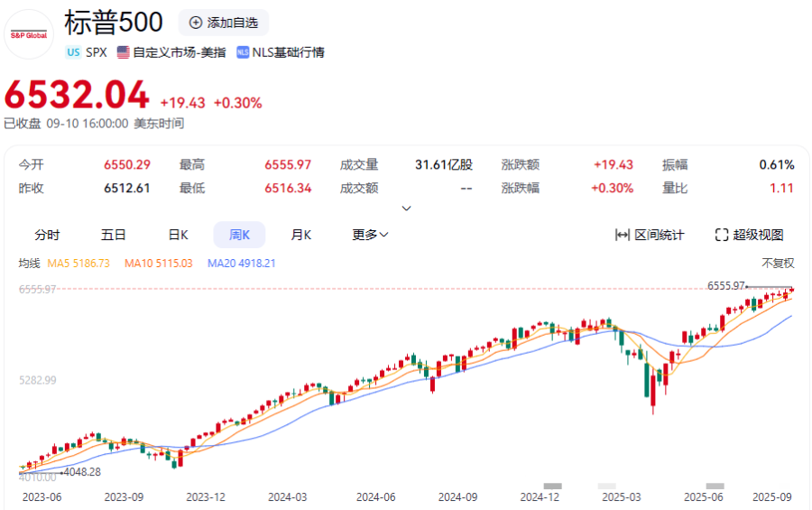Image resolution: width=812 pixels, height=510 pixels.
Task: Open the 更多 chart period dropdown
Action: tap(370, 235)
